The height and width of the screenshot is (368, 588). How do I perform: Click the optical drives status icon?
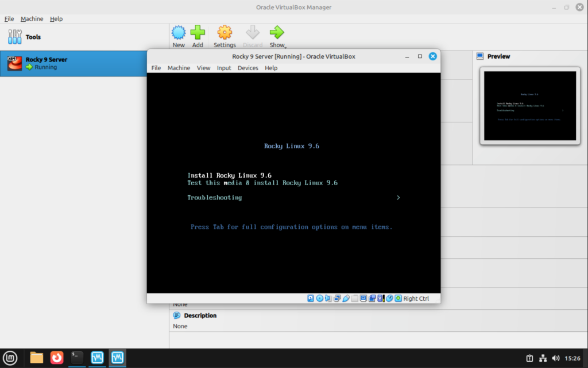click(x=320, y=298)
